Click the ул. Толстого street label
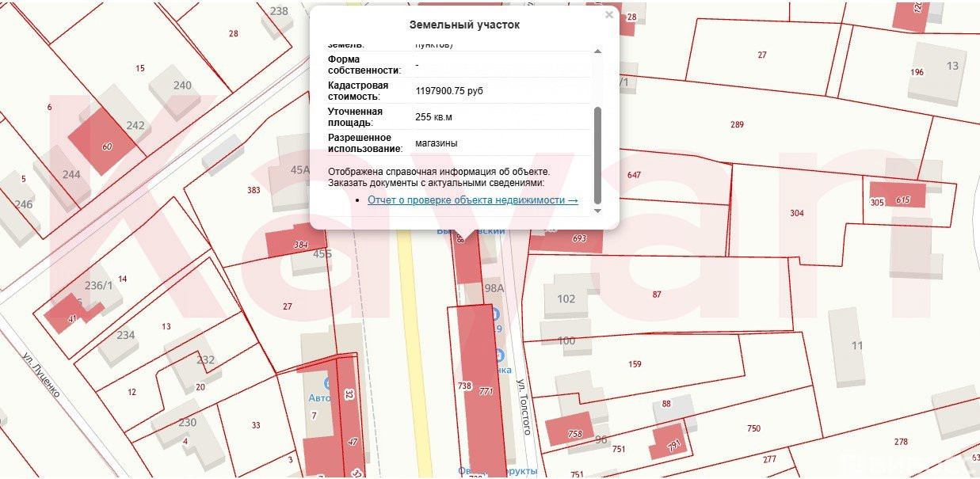Image resolution: width=980 pixels, height=479 pixels. (523, 407)
